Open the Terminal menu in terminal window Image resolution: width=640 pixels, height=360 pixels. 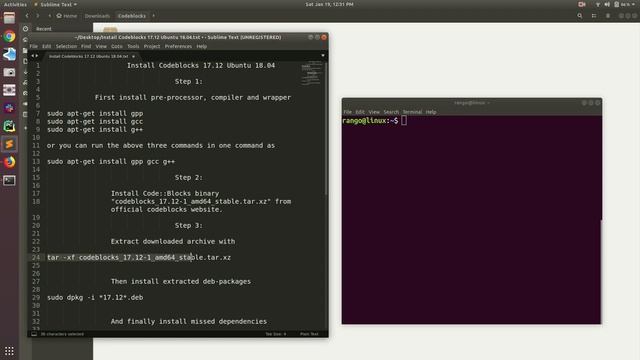pos(412,112)
